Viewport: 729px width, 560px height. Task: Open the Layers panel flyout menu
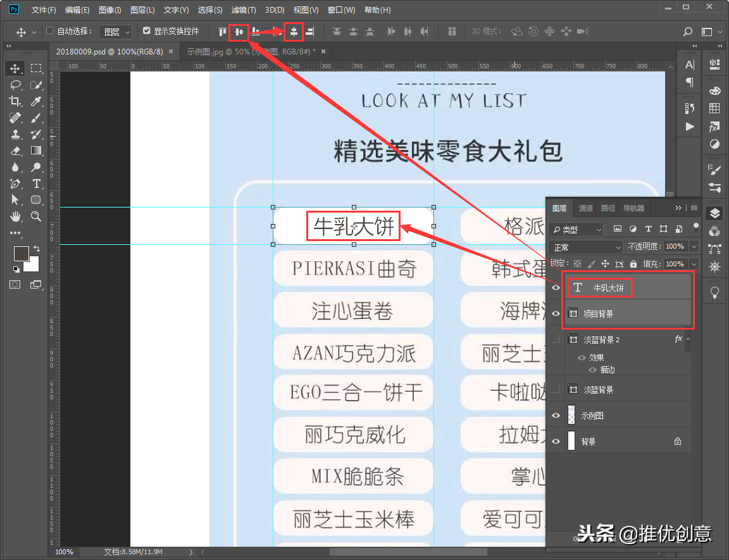point(694,208)
